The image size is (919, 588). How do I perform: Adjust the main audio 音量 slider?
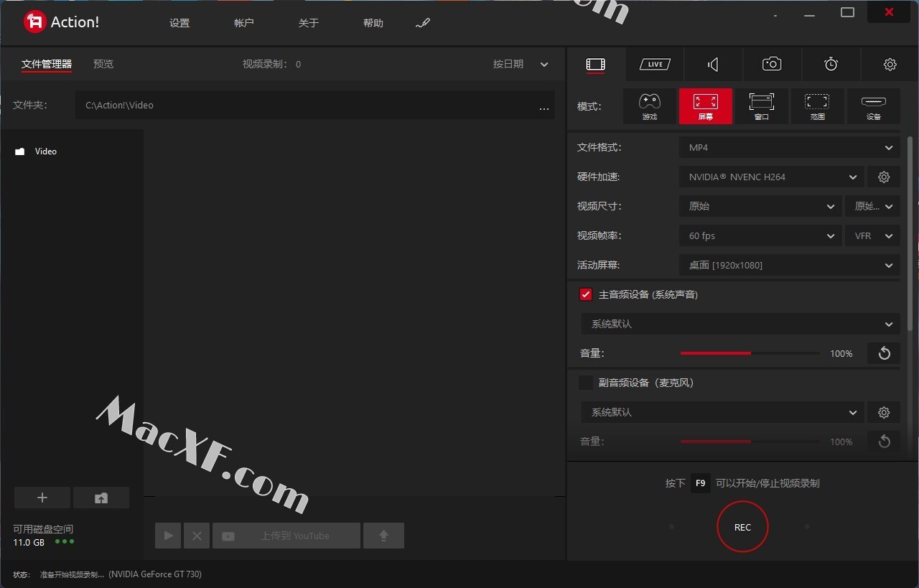click(x=750, y=353)
